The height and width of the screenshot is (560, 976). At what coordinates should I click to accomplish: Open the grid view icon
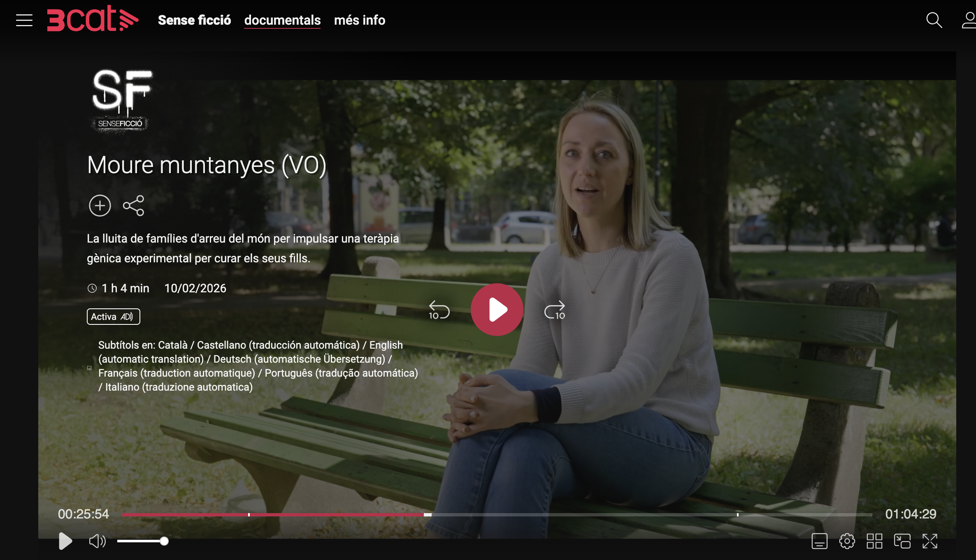tap(874, 541)
